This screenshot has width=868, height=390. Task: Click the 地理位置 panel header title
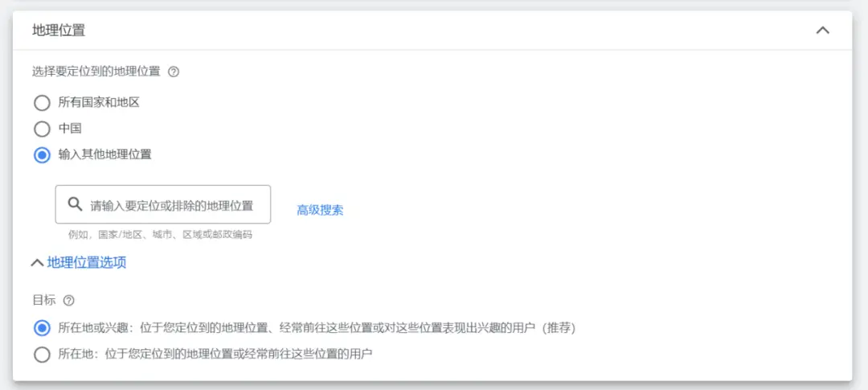[x=59, y=31]
